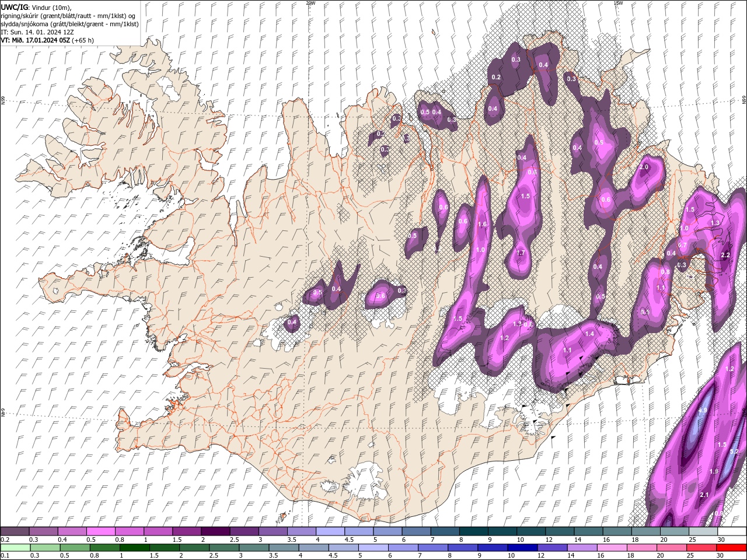This screenshot has height=560, width=747.
Task: Click the 1.9 precipitation value offshore
Action: click(714, 471)
